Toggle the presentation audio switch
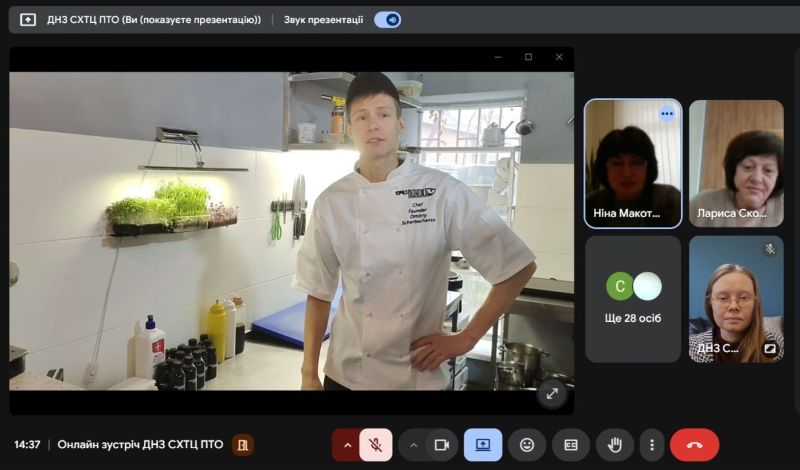 (387, 20)
